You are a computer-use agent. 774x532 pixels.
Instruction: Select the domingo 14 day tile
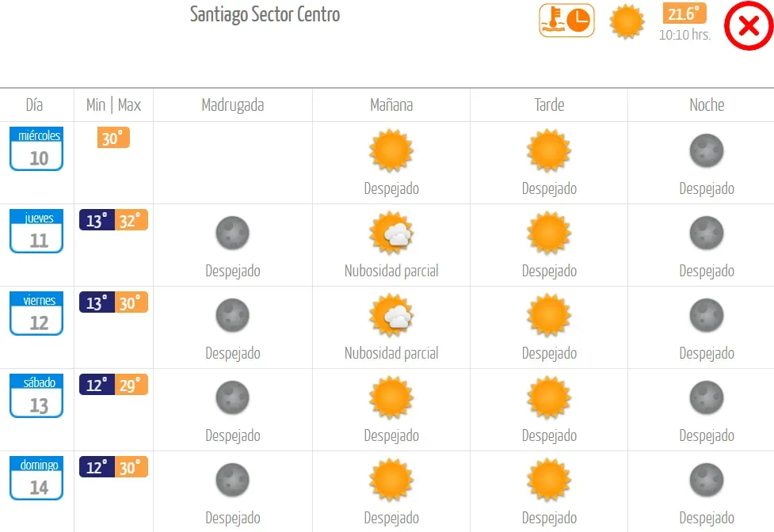[36, 478]
